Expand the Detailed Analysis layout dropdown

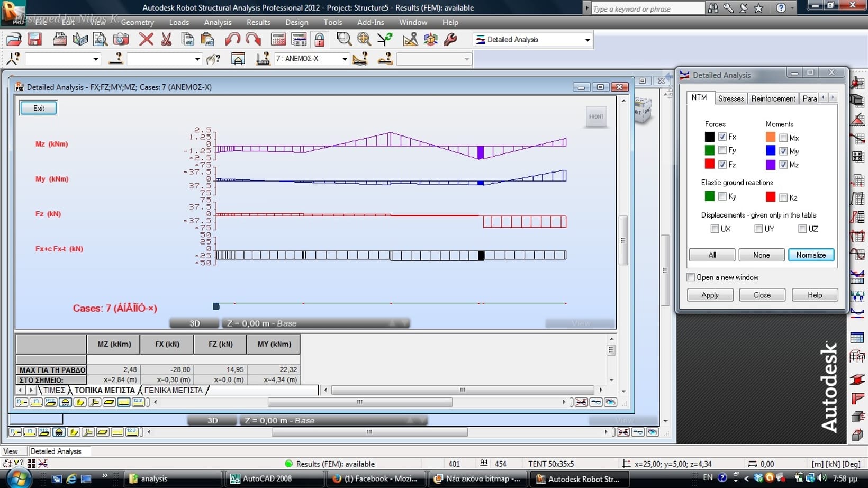pyautogui.click(x=587, y=40)
